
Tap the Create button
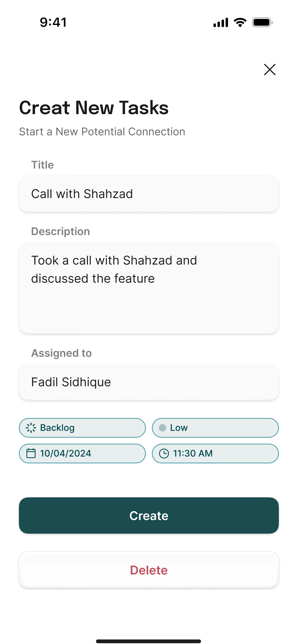coord(149,516)
